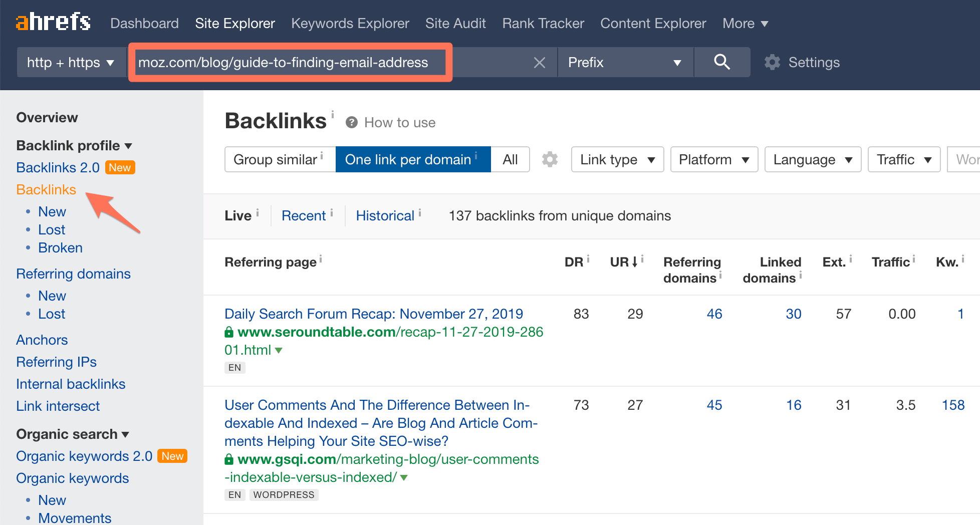980x525 pixels.
Task: Open New under Backlinks
Action: pos(52,211)
